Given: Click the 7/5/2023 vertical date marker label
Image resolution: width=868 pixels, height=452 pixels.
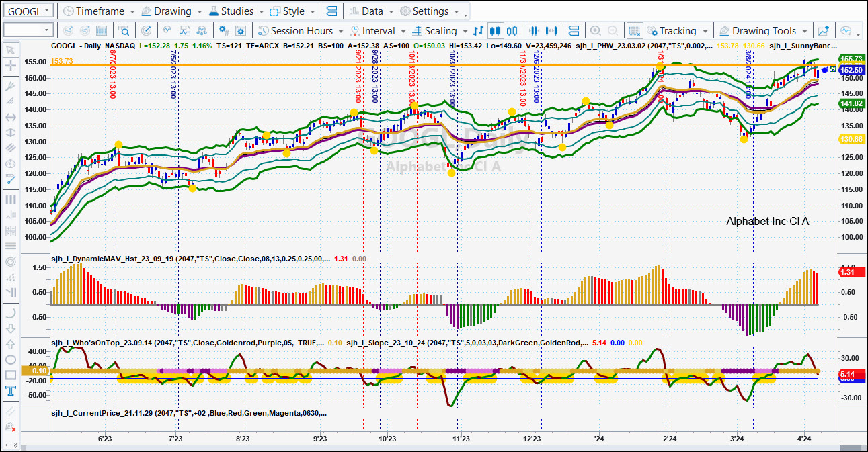Looking at the screenshot, I should tap(173, 73).
